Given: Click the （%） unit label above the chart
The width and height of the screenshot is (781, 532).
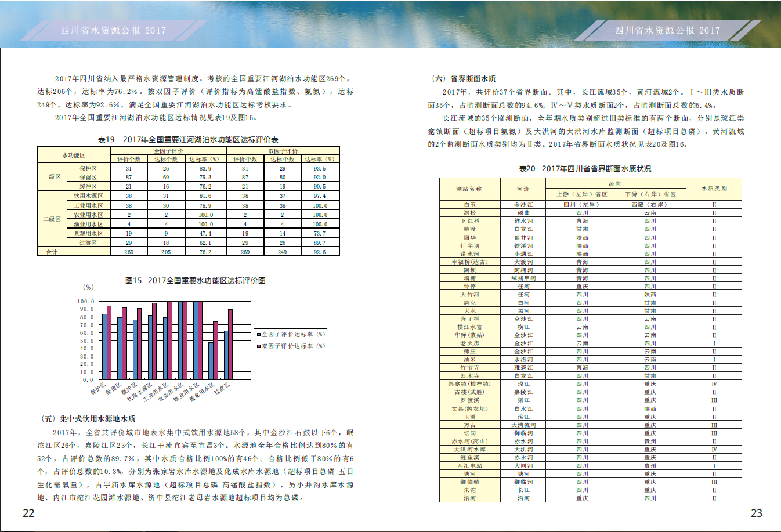Looking at the screenshot, I should point(88,287).
